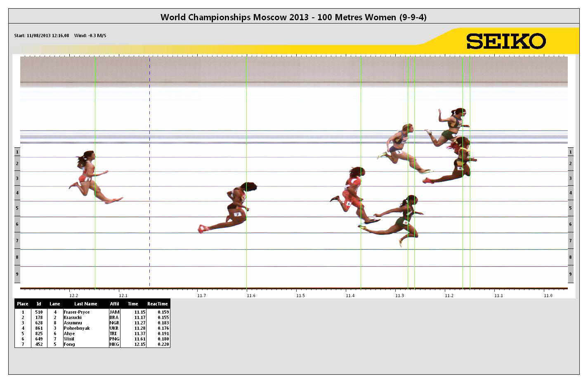This screenshot has height=383, width=588.
Task: Select Fraser-Pryce in the results table
Action: tap(77, 312)
